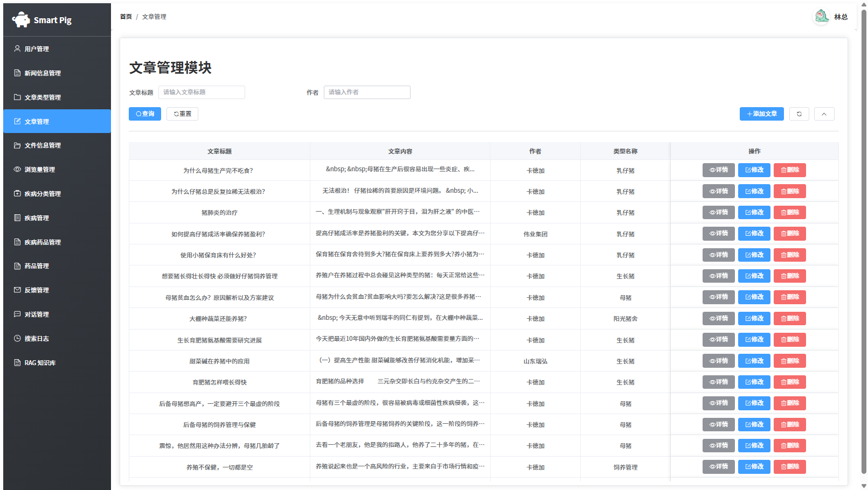This screenshot has width=868, height=490.
Task: Click the clock icon for 搜索日志
Action: [x=17, y=338]
